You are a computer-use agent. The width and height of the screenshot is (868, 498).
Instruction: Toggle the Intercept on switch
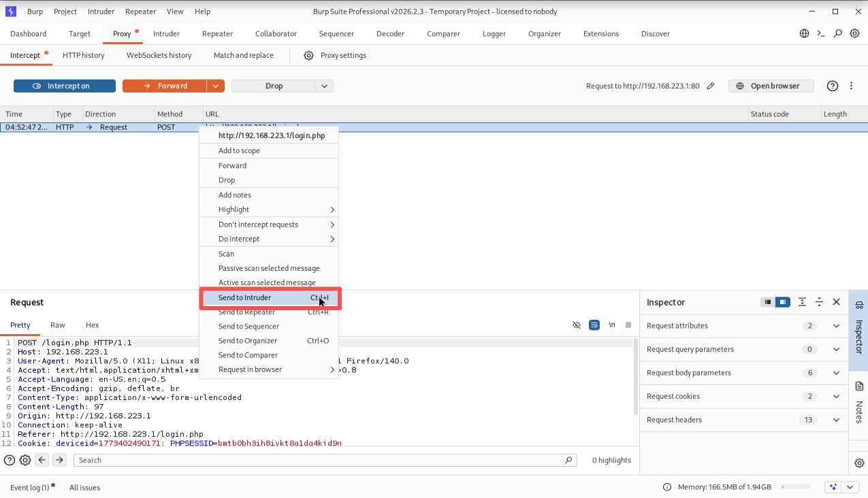tap(65, 86)
